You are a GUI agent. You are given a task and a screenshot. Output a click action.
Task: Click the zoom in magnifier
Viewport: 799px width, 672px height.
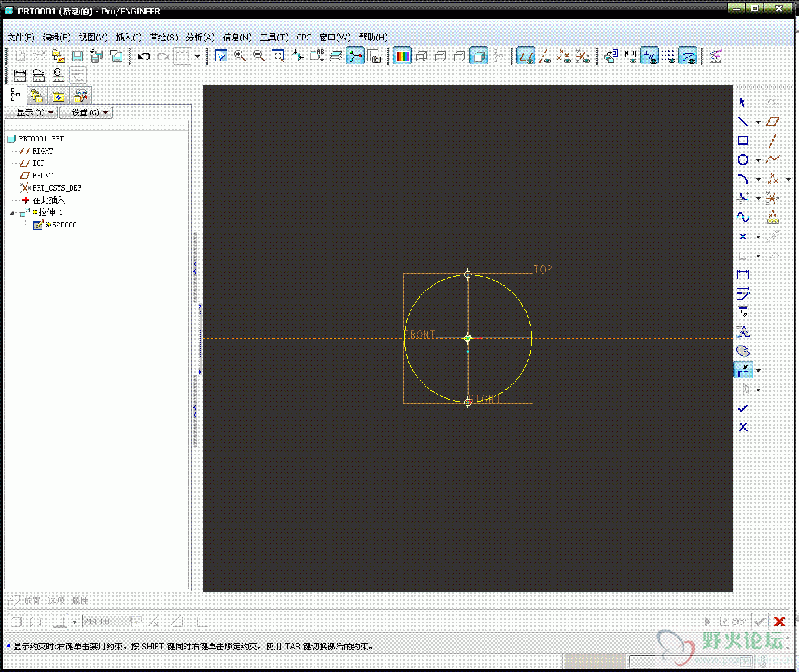(240, 56)
